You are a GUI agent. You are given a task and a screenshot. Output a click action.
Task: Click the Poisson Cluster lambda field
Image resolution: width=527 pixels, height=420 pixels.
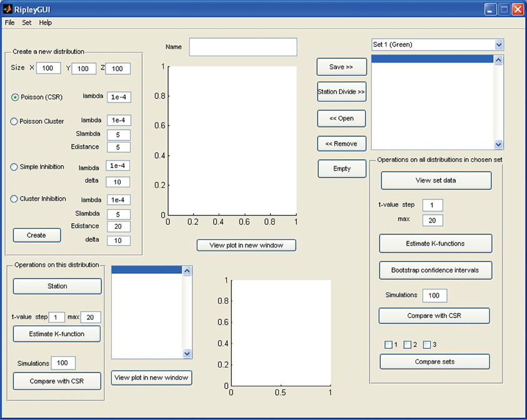pos(119,120)
